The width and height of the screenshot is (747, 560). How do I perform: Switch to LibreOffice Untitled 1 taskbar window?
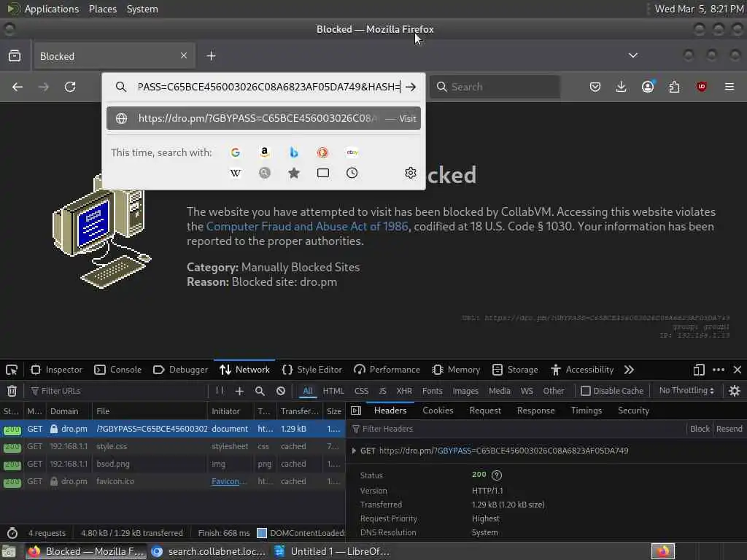333,551
